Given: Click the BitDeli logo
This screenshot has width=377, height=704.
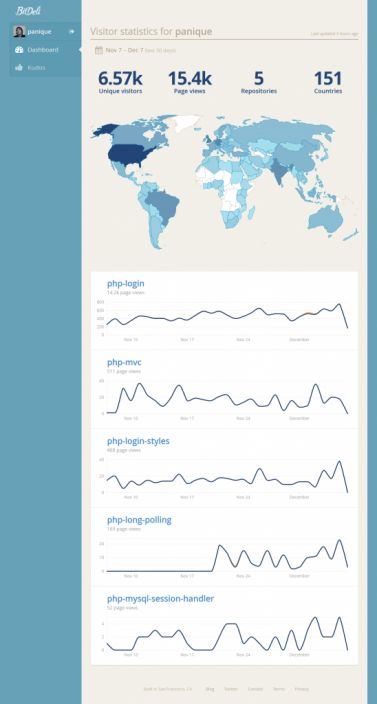Looking at the screenshot, I should click(x=28, y=11).
